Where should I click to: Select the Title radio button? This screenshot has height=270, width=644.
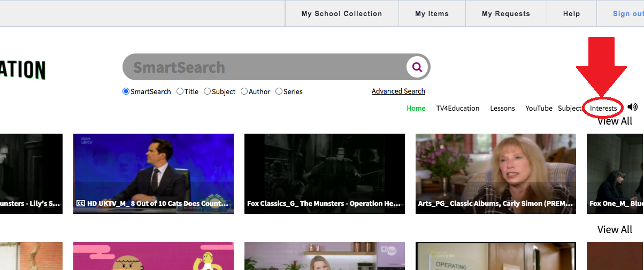coord(180,91)
